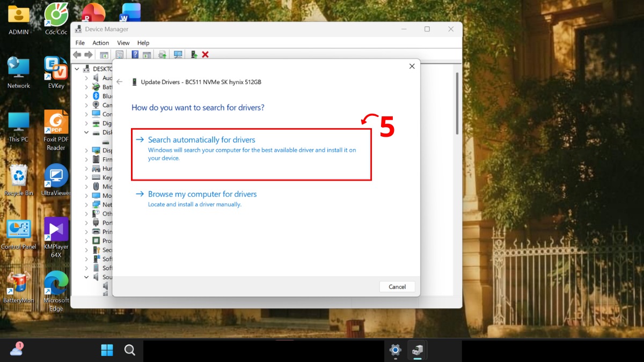This screenshot has width=644, height=362.
Task: Open the View menu in Device Manager
Action: [x=123, y=43]
